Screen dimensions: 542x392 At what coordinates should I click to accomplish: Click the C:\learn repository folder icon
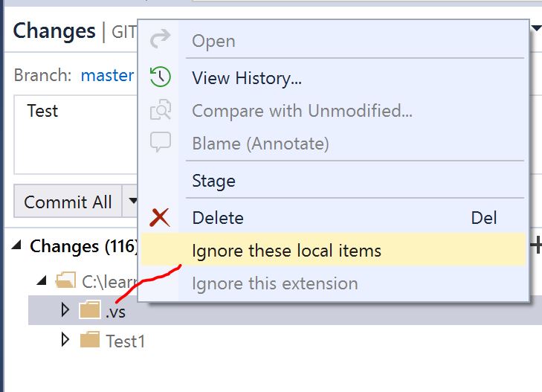coord(66,281)
